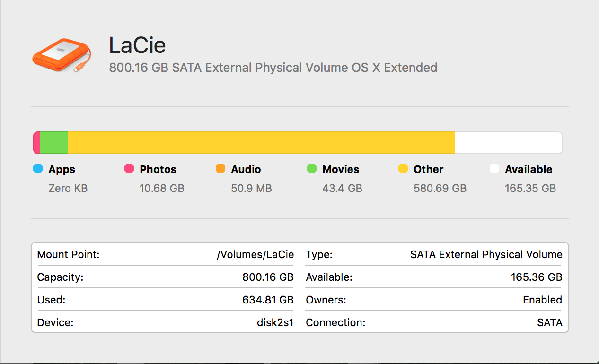The height and width of the screenshot is (364, 599).
Task: Click the orange Audio legend dot
Action: 220,169
